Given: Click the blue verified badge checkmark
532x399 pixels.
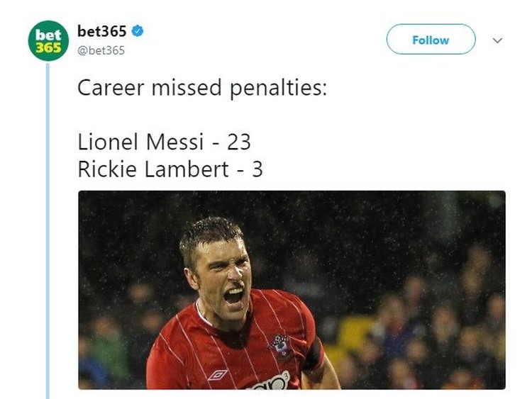Looking at the screenshot, I should coord(137,31).
